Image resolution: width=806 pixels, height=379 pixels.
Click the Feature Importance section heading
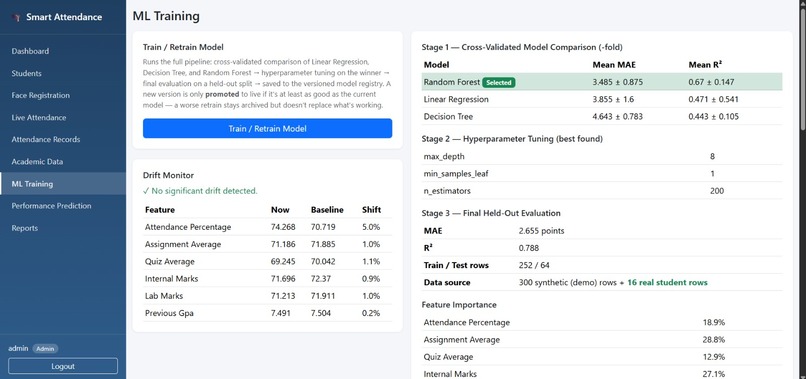point(459,305)
